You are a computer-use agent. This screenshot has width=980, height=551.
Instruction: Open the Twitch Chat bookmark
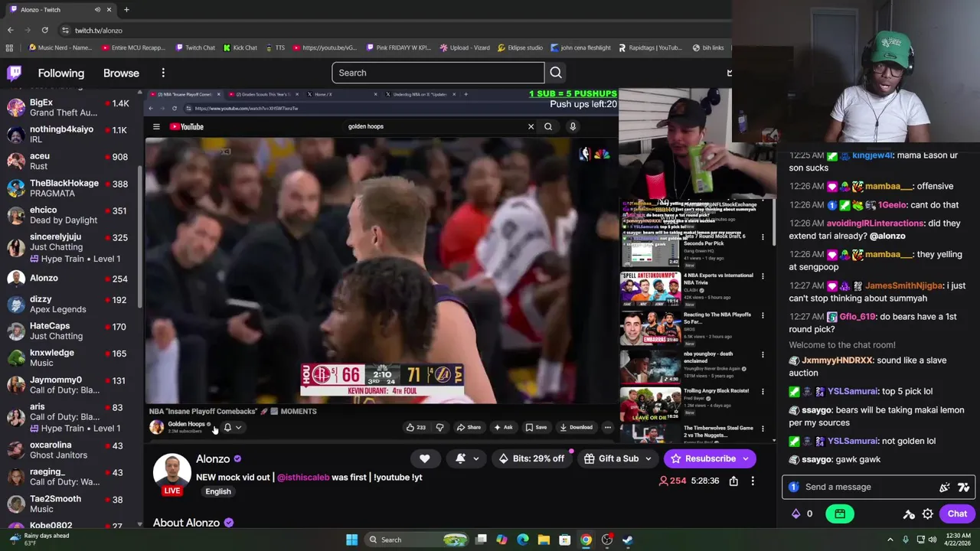click(195, 47)
